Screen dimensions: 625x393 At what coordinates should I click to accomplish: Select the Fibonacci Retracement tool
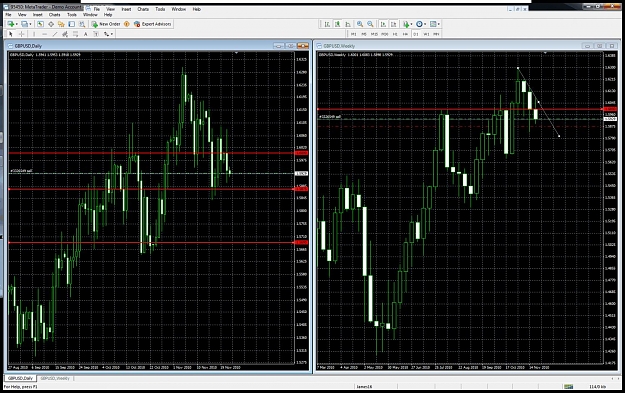75,34
